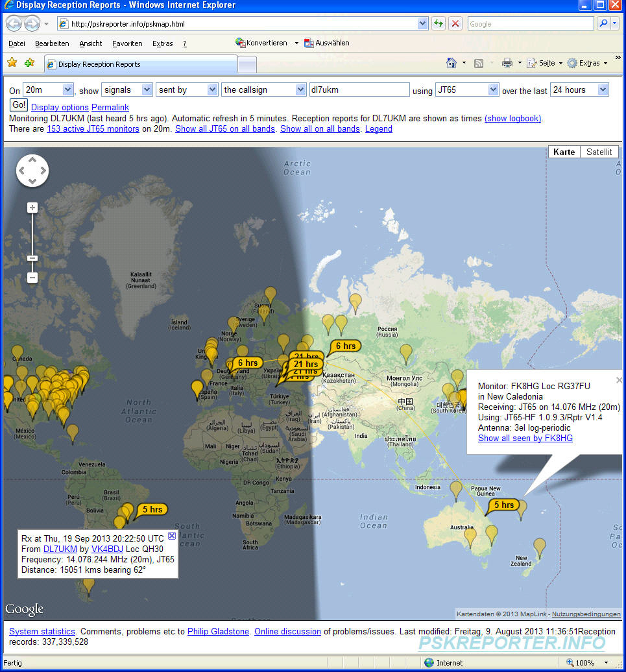Screen dimensions: 626x672
Task: Switch map to Satellit view
Action: 599,152
